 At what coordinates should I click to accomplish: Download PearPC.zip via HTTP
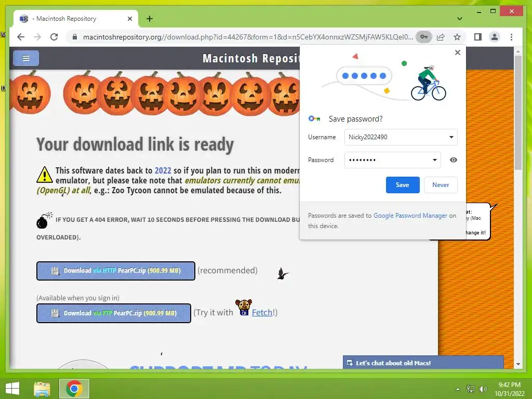point(116,271)
